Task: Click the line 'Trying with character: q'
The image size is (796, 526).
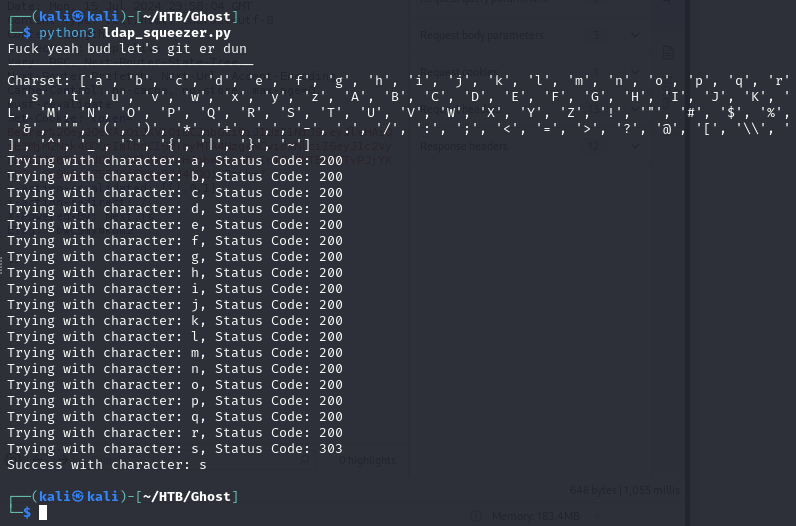Action: [x=175, y=417]
